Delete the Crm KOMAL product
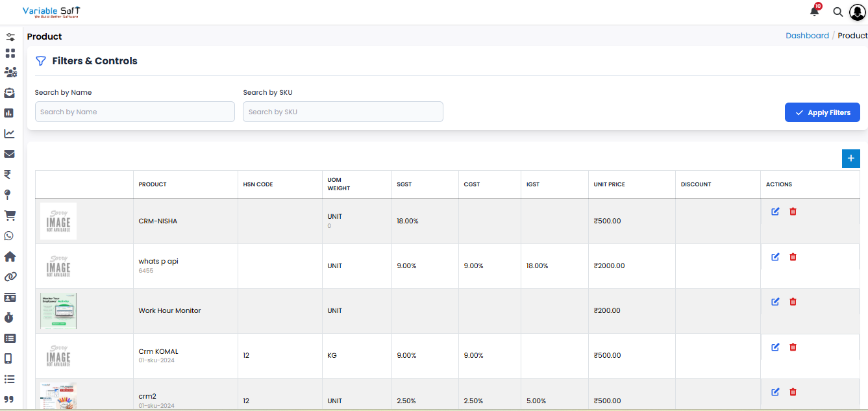The width and height of the screenshot is (868, 411). [x=793, y=347]
